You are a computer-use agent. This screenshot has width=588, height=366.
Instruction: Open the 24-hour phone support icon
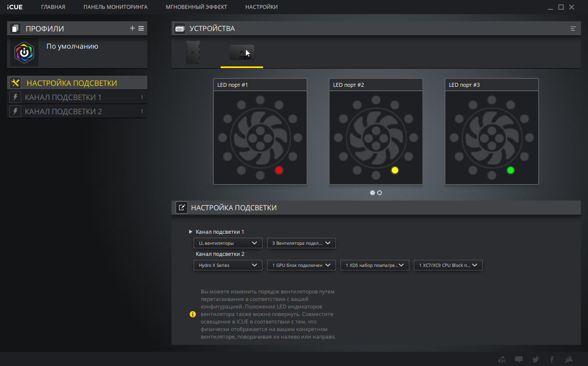[x=502, y=359]
